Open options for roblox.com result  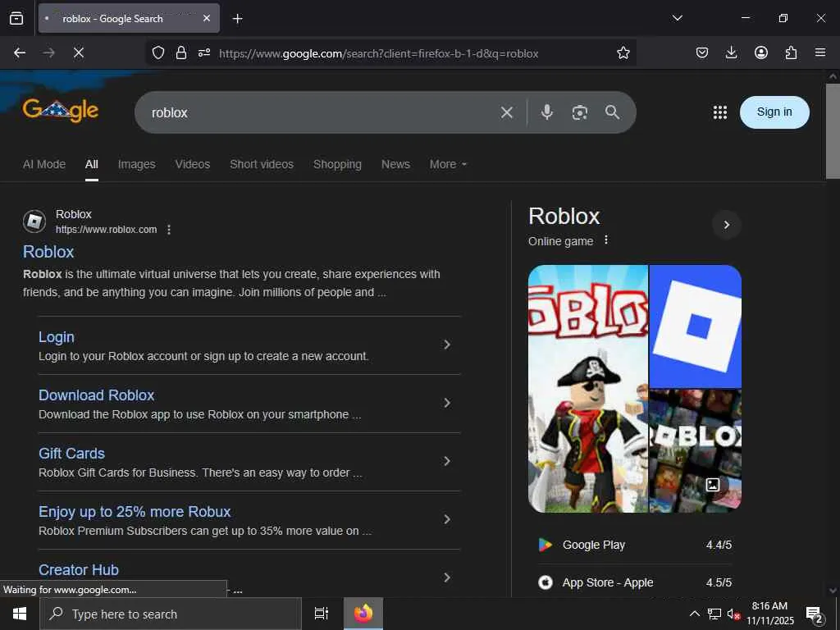point(169,230)
